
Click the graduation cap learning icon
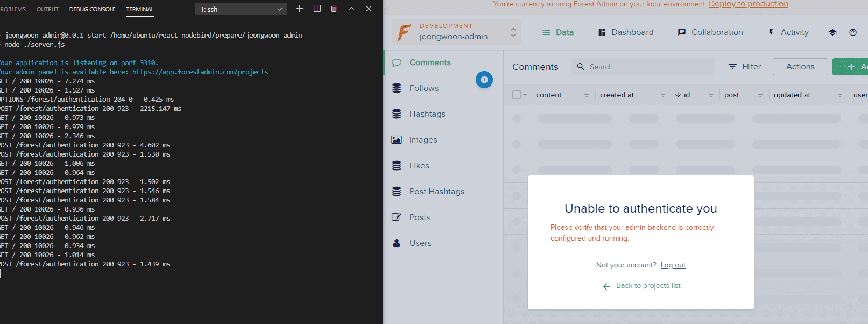[x=832, y=32]
